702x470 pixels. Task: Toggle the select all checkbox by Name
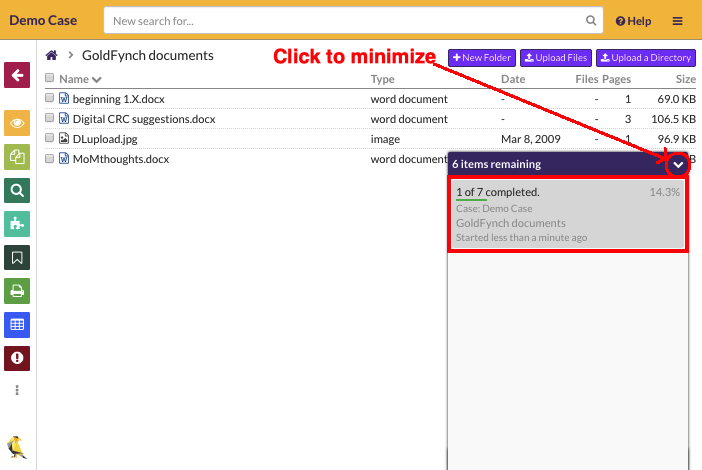click(x=50, y=78)
